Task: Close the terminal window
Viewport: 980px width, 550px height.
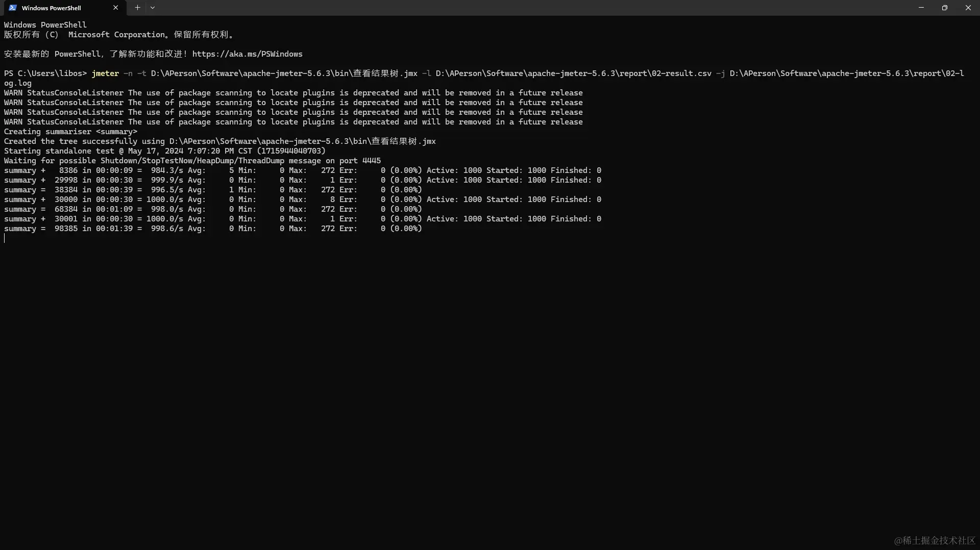Action: point(968,8)
